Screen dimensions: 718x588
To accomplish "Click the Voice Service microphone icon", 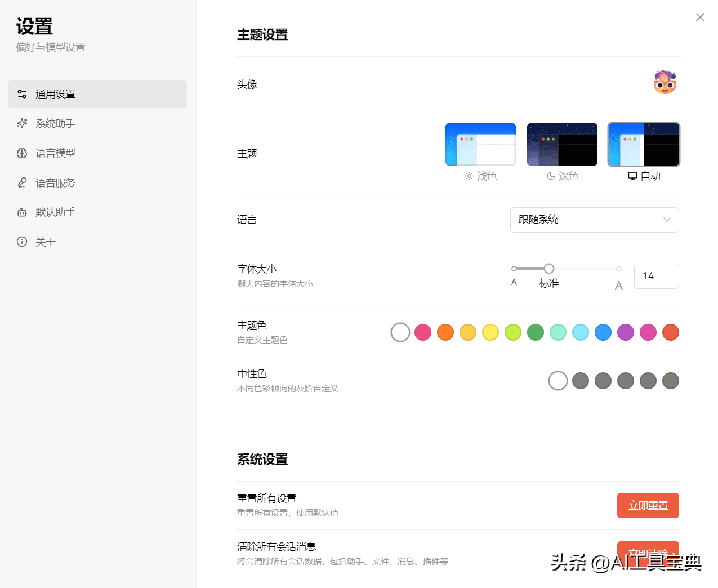I will click(22, 182).
